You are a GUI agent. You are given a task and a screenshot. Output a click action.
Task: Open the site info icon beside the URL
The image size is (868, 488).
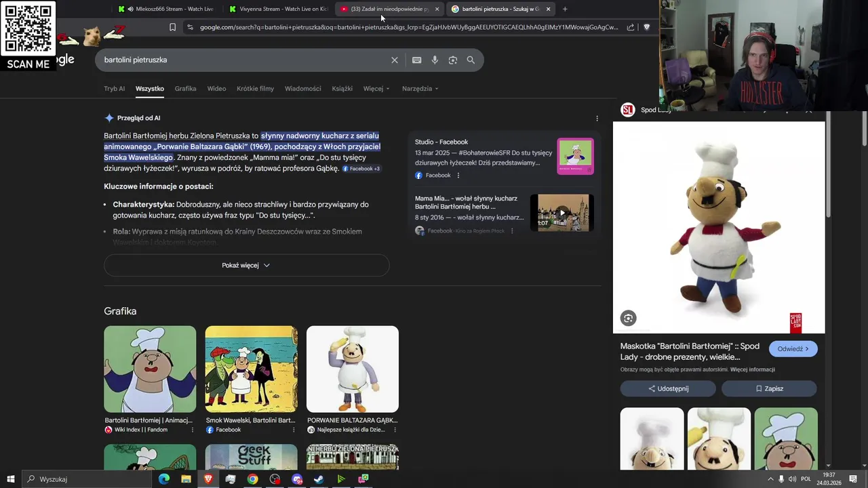click(x=190, y=27)
